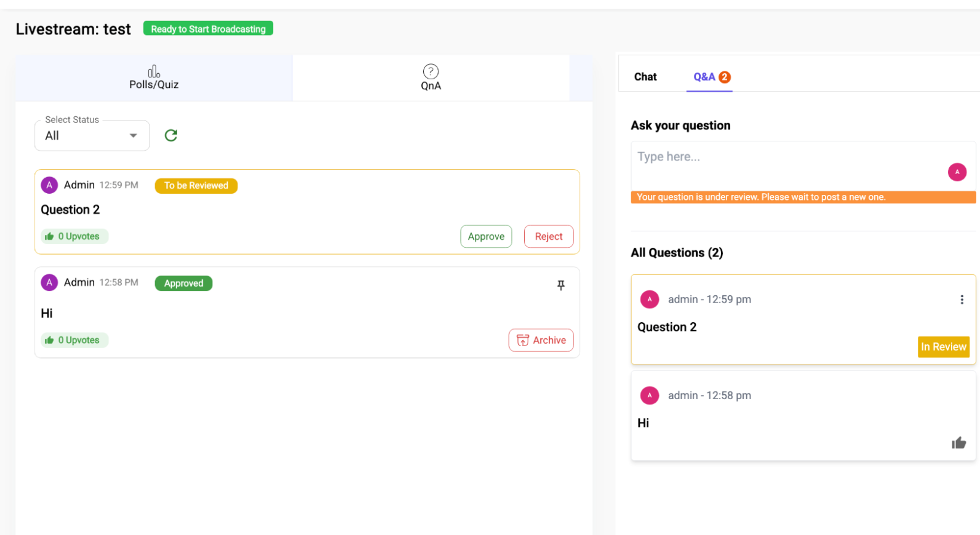Open three-dot menu on Question 2 card
The width and height of the screenshot is (980, 535).
click(x=962, y=299)
